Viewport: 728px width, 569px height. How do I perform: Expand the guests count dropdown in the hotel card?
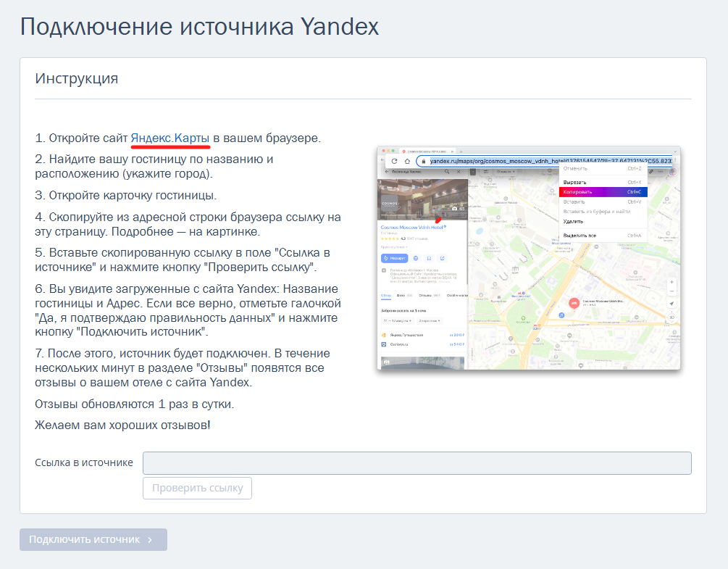point(430,321)
